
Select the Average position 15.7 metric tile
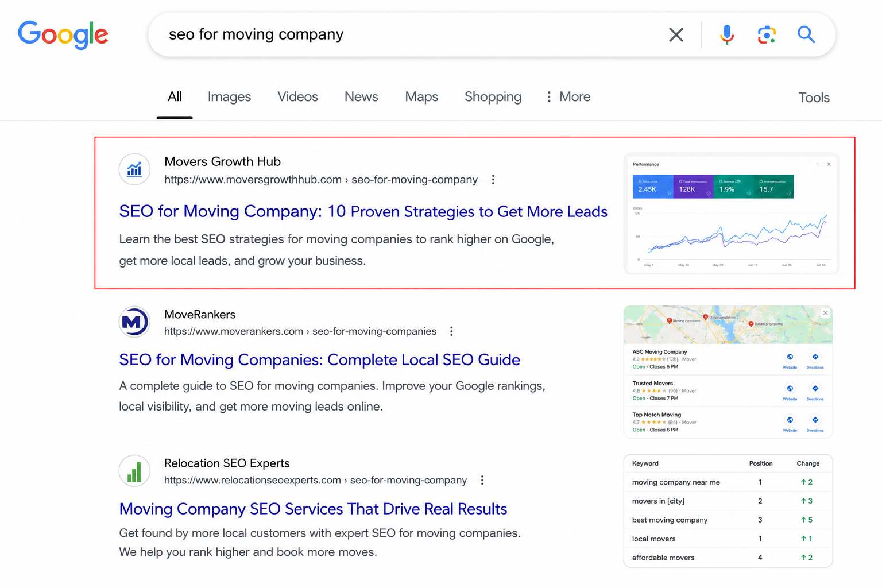(774, 187)
